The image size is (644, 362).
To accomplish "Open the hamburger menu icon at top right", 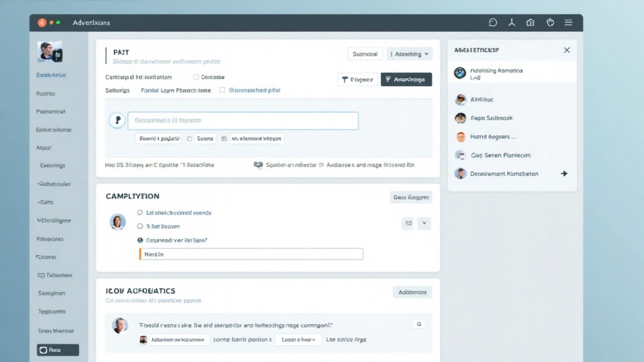I will [x=569, y=22].
